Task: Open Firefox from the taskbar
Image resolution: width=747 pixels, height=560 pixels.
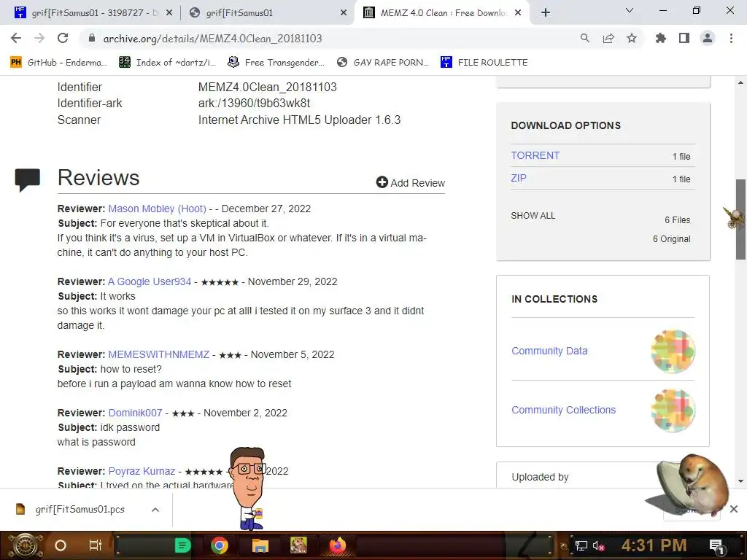Action: (338, 545)
